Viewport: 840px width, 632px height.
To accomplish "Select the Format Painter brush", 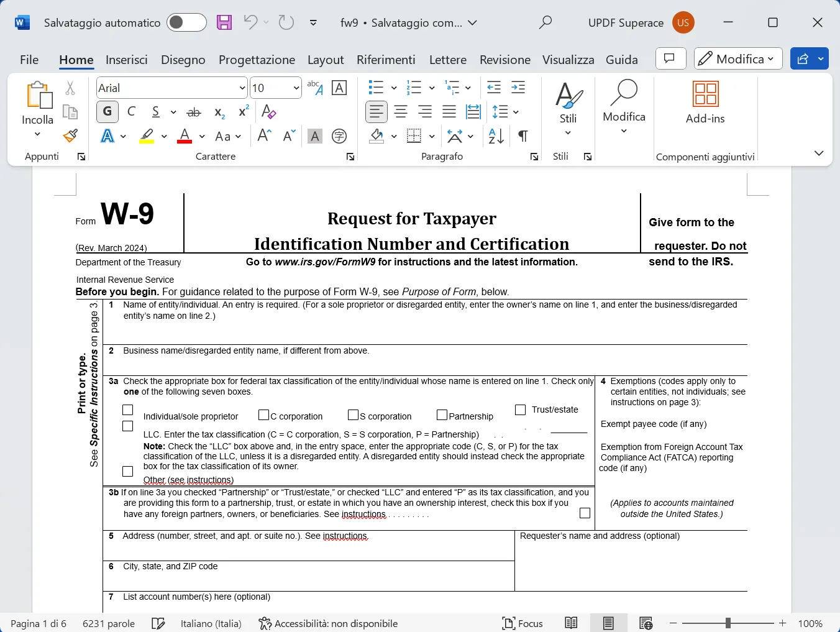I will [x=70, y=135].
